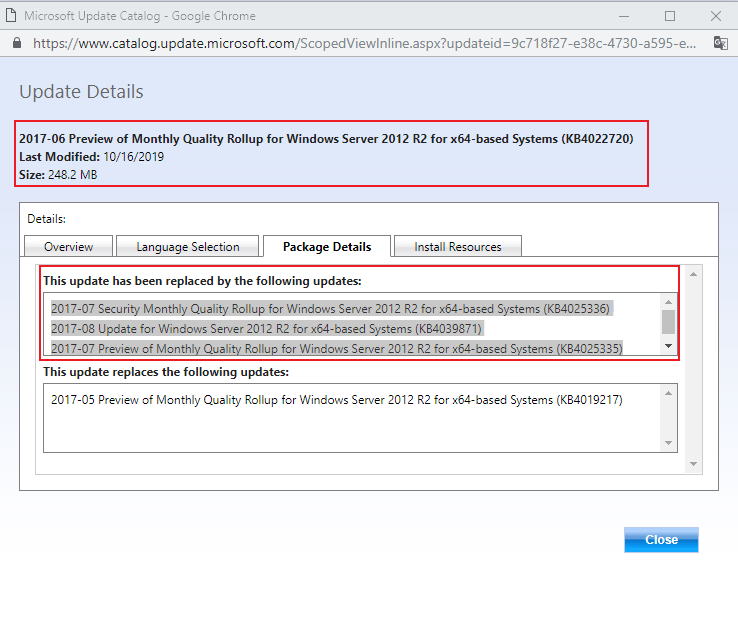Click the secure lock icon beside URL
The image size is (738, 620).
pyautogui.click(x=17, y=43)
